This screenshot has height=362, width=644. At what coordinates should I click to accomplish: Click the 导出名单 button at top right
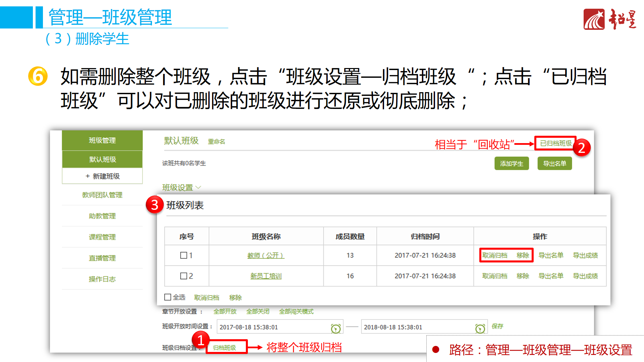554,163
